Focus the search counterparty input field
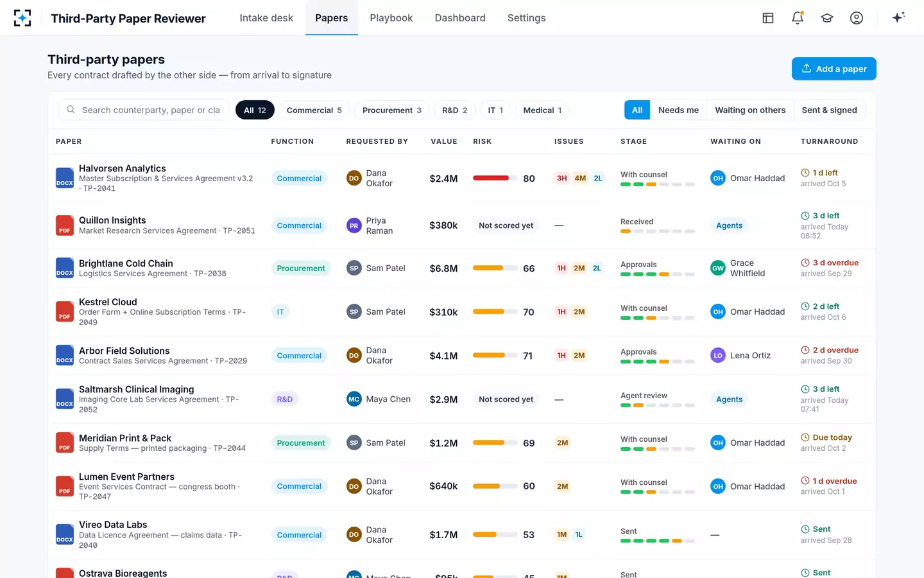Screen dimensions: 924x578 click(144, 110)
